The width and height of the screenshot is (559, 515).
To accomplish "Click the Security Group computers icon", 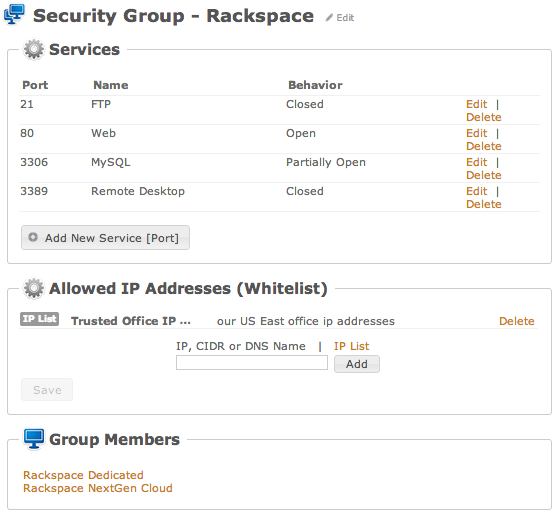I will 14,14.
